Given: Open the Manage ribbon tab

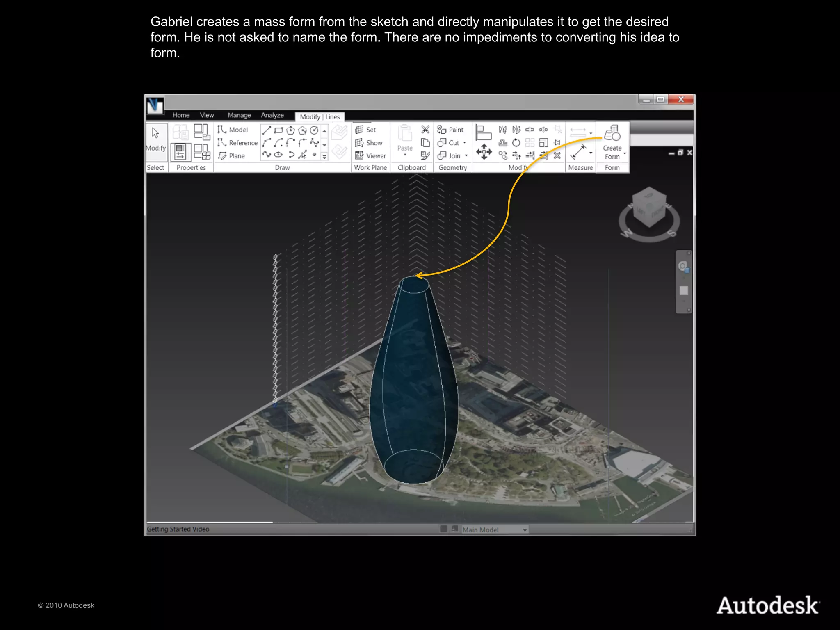Looking at the screenshot, I should pos(239,115).
